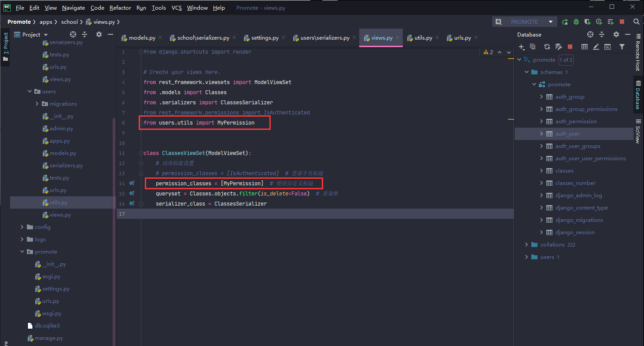Open the VCS menu
Viewport: 644px width, 346px height.
(177, 7)
